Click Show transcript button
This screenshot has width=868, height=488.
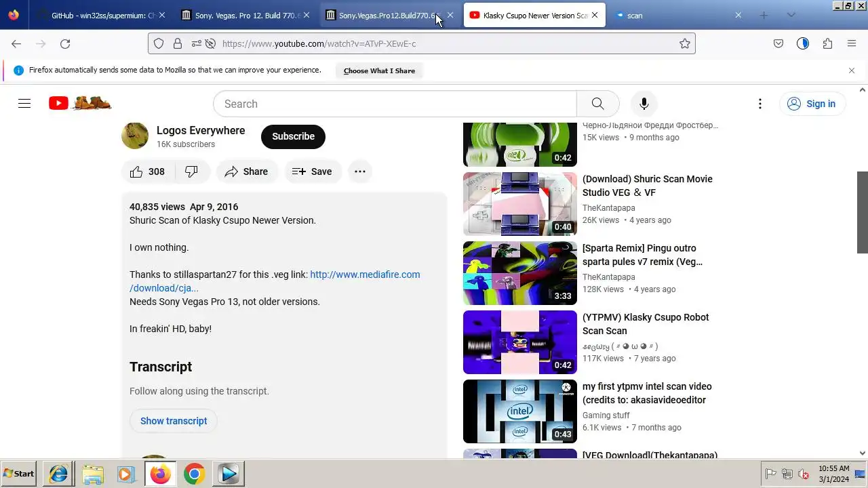click(x=174, y=421)
